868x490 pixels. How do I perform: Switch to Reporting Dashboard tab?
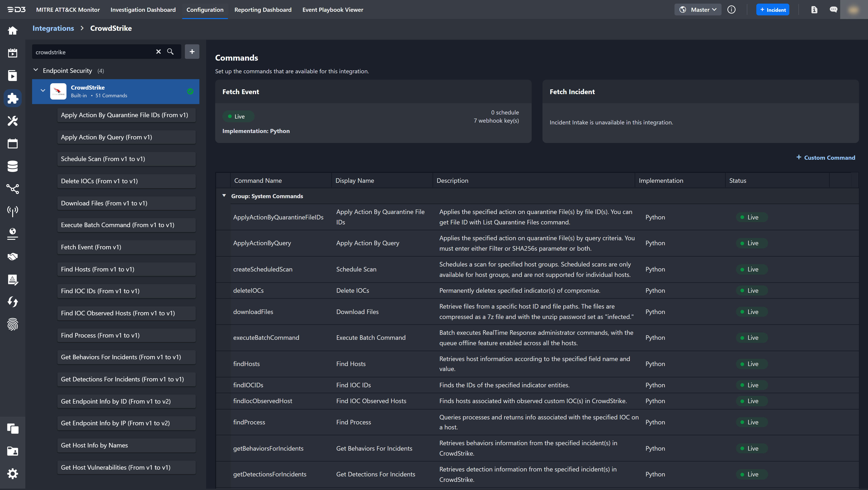click(262, 10)
